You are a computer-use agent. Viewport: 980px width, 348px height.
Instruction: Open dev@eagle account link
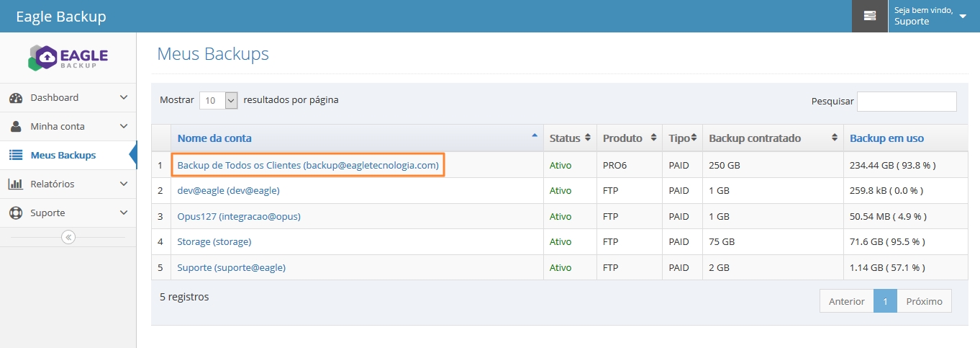[228, 191]
